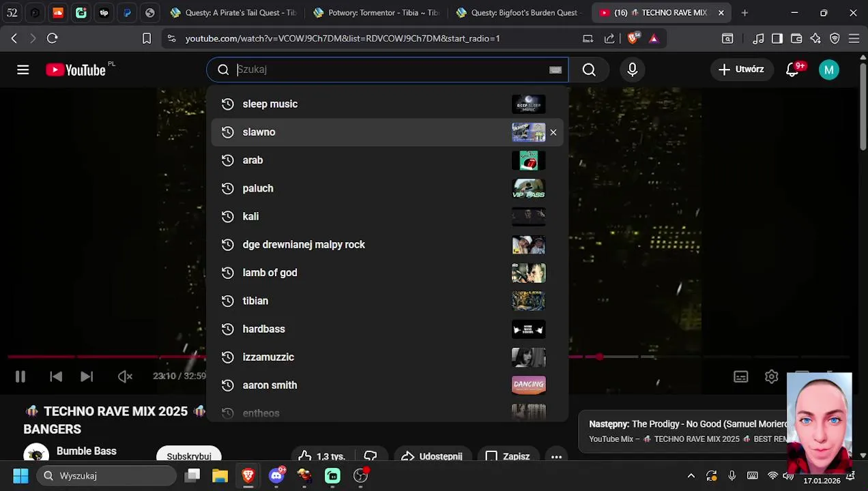Start voice search with the microphone
The width and height of the screenshot is (868, 491).
point(633,70)
